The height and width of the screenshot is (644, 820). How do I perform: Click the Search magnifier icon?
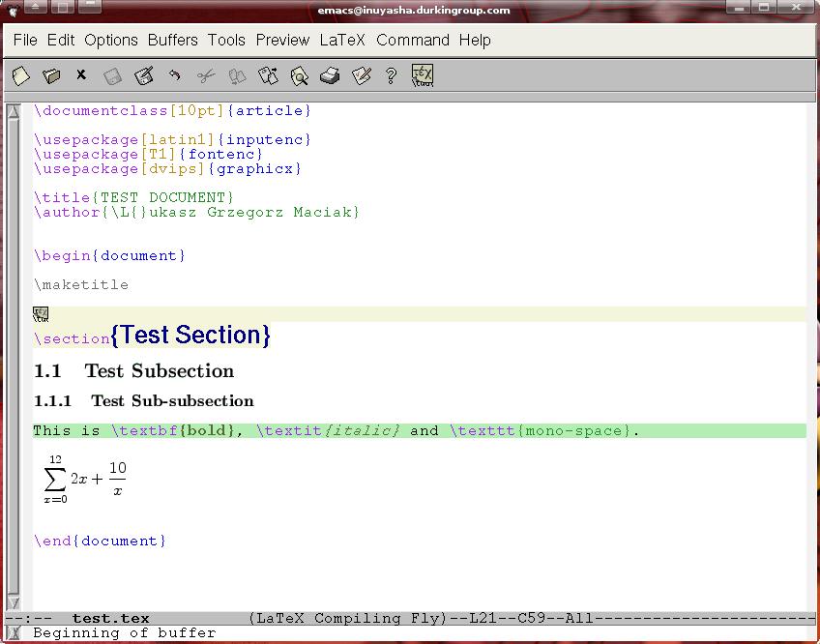tap(299, 75)
